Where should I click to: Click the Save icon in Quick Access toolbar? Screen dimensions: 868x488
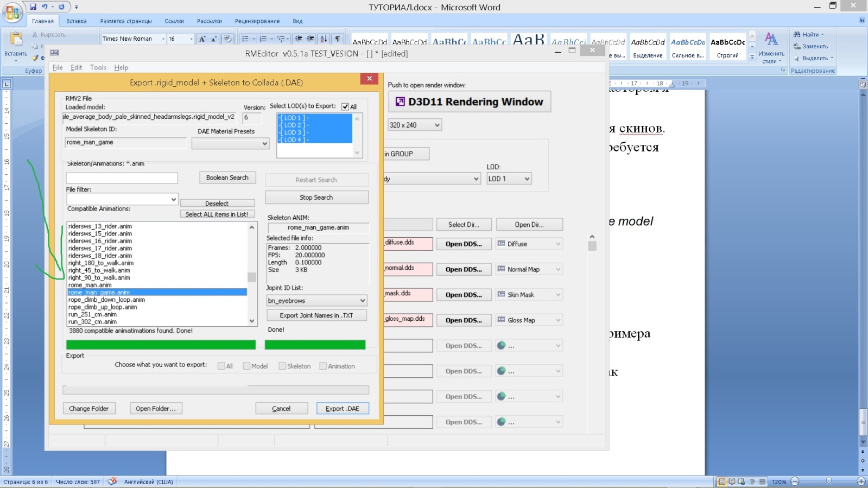point(33,7)
